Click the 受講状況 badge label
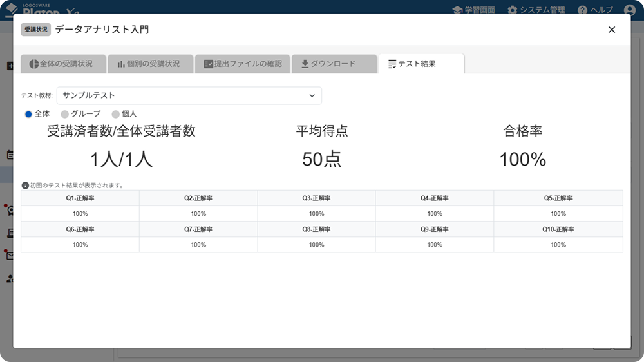The image size is (644, 362). tap(35, 30)
